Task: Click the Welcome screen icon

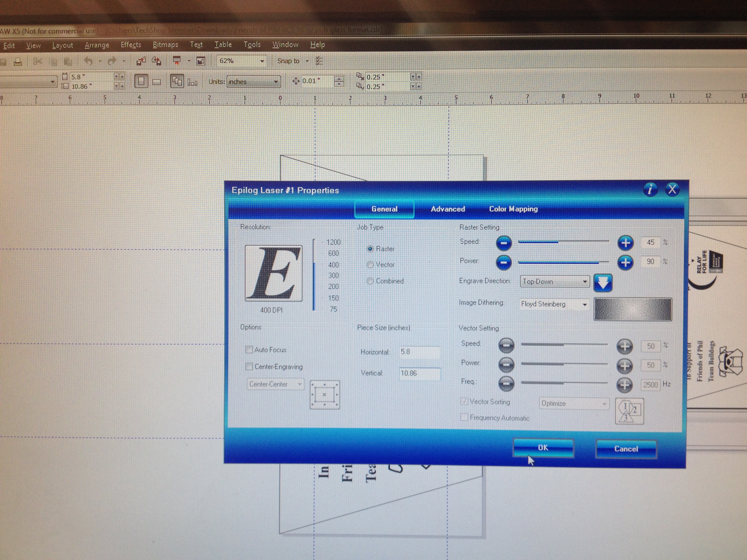Action: pos(201,61)
